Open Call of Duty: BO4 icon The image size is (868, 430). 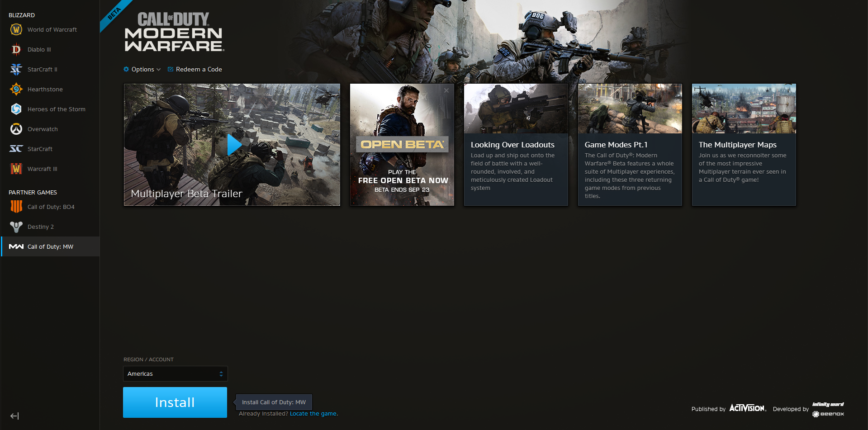click(16, 207)
